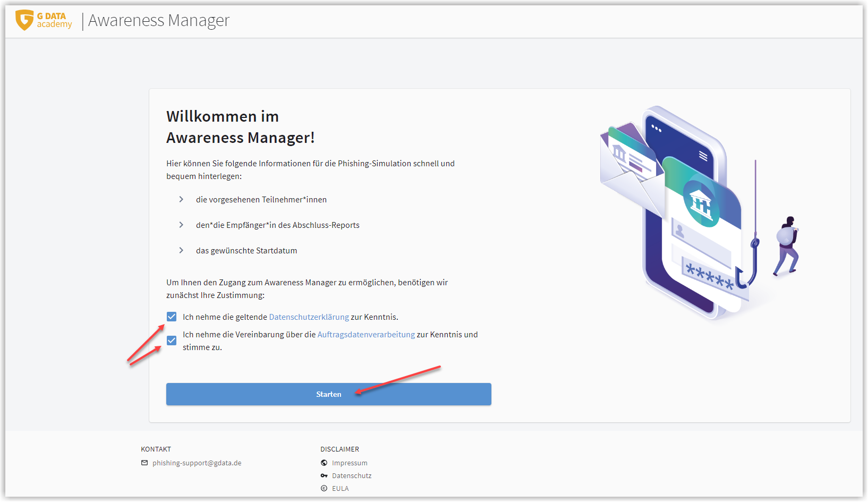868x502 pixels.
Task: Open the Impressum footer link
Action: click(x=350, y=463)
